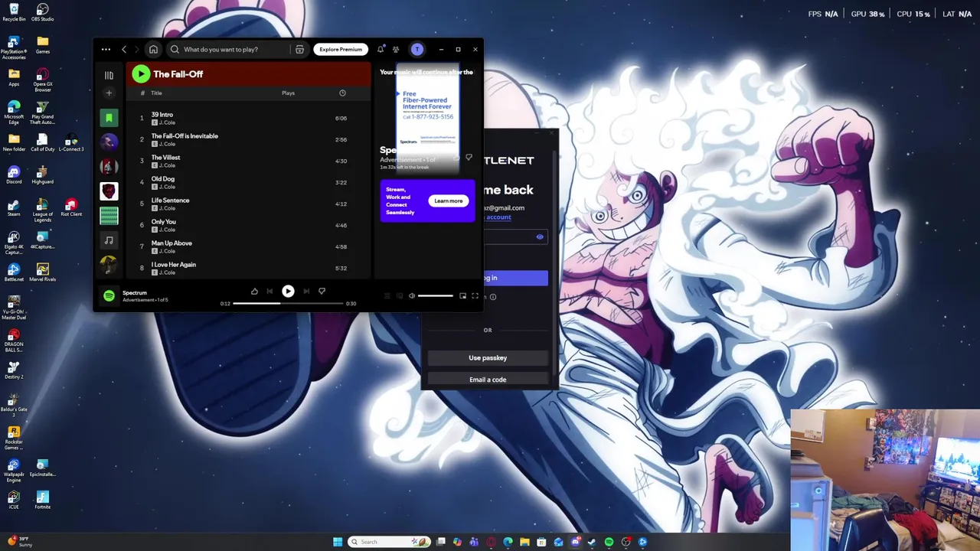This screenshot has height=551, width=980.
Task: Click Spectrum ad artwork in player bar
Action: click(109, 295)
